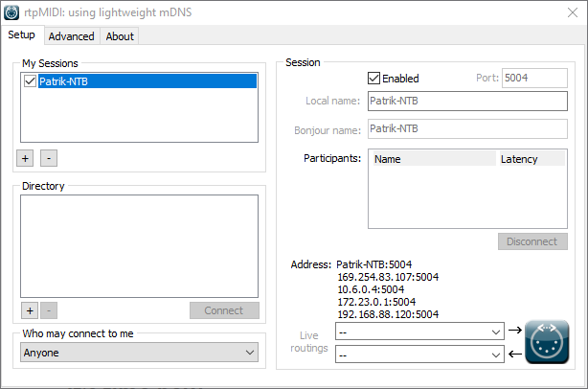The image size is (588, 389).
Task: Click the Bonjour name input field
Action: click(467, 129)
